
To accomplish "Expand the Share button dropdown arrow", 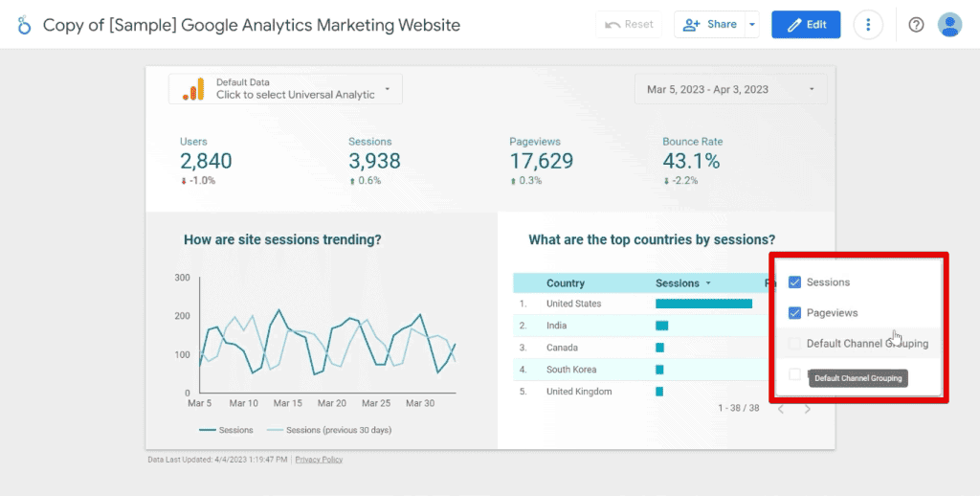I will pyautogui.click(x=752, y=24).
